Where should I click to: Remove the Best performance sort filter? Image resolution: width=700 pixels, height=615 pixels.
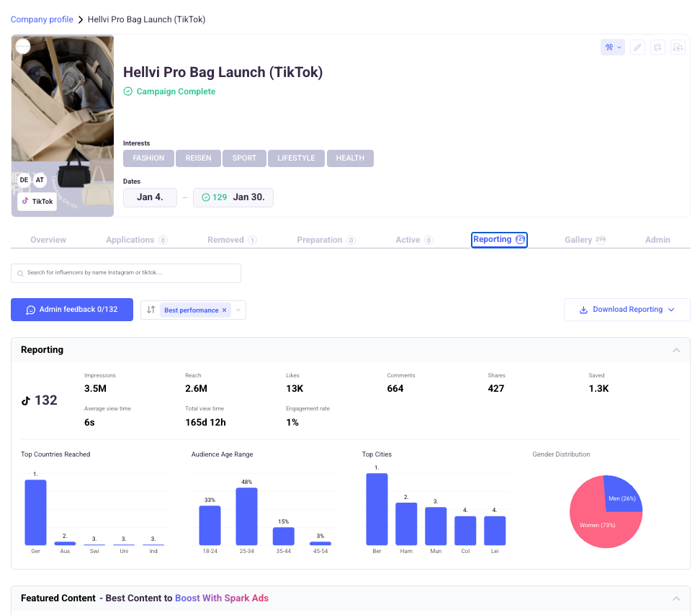click(224, 310)
